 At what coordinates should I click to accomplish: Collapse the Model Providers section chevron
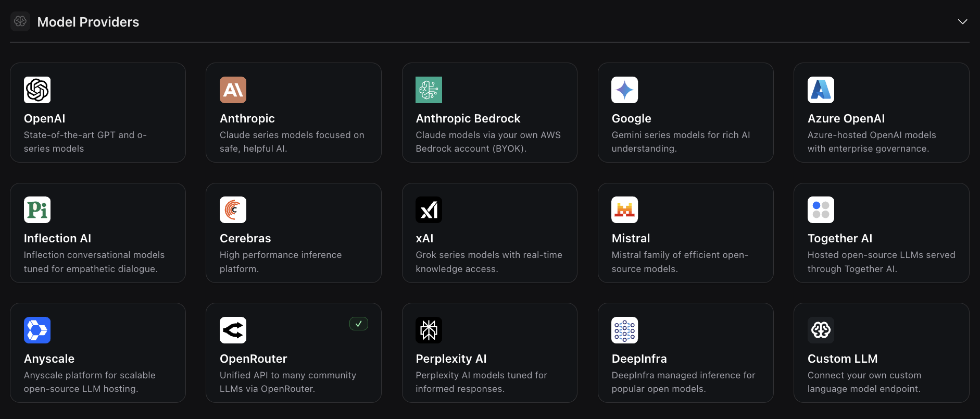(962, 21)
